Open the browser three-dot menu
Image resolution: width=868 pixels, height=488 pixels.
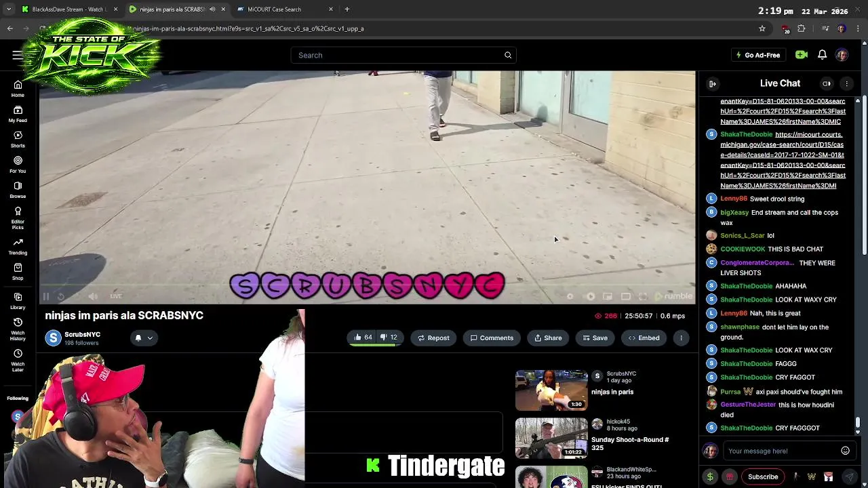coord(858,28)
